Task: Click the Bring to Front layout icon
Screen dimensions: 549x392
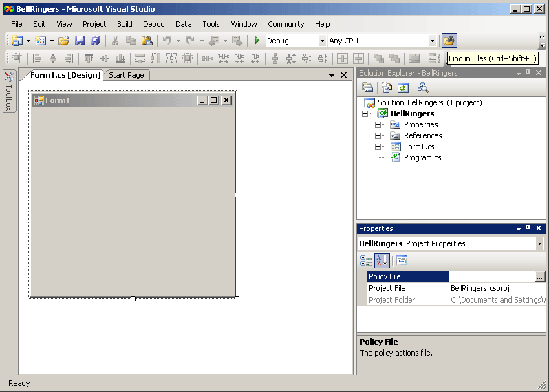Action: click(x=378, y=58)
